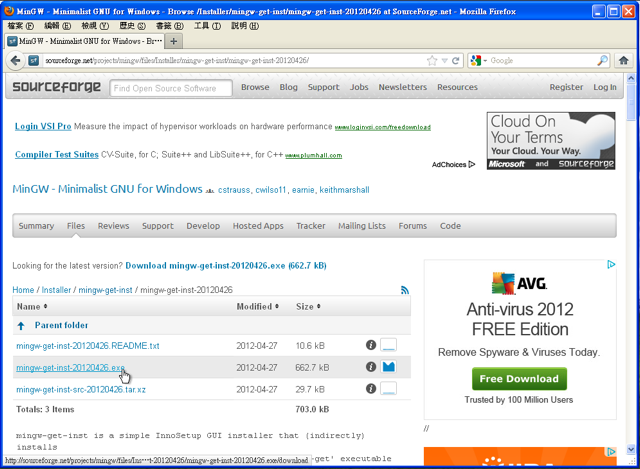Download mingw-get-inst-20120426.exe latest version link
Viewport: 640px width, 469px height.
coord(226,266)
